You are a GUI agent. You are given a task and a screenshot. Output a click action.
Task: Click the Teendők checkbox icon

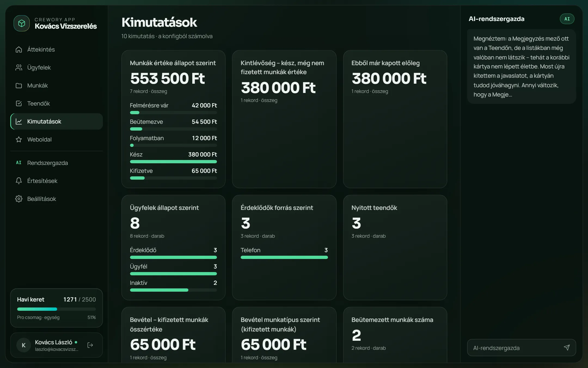[x=19, y=103]
